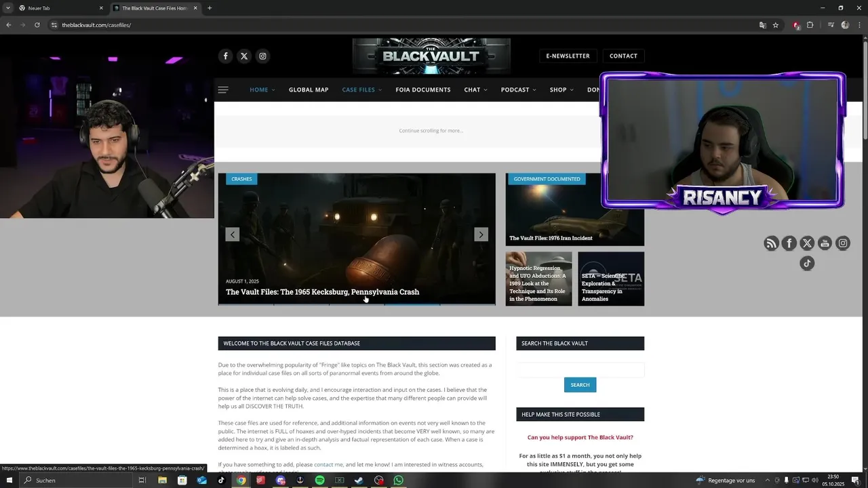Open the tab search dropdown arrow in Chrome
Image resolution: width=868 pixels, height=488 pixels.
[8, 8]
